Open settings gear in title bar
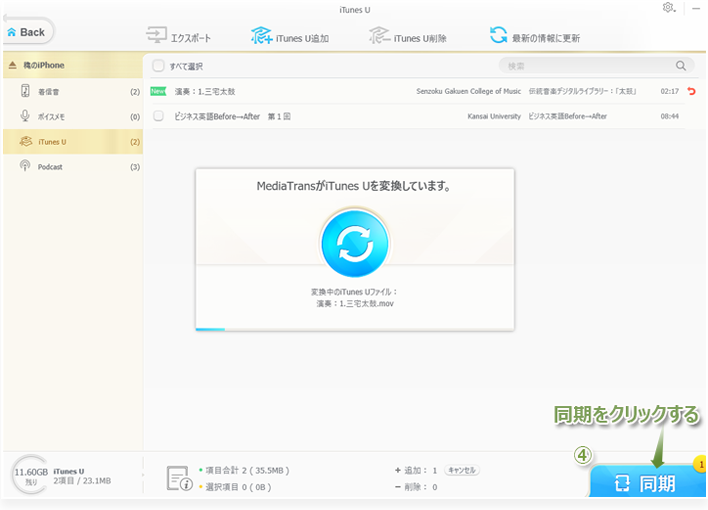 point(668,8)
